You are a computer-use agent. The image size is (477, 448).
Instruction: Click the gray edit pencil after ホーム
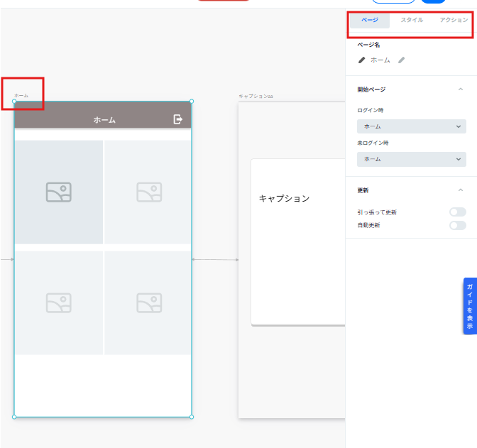click(x=402, y=60)
